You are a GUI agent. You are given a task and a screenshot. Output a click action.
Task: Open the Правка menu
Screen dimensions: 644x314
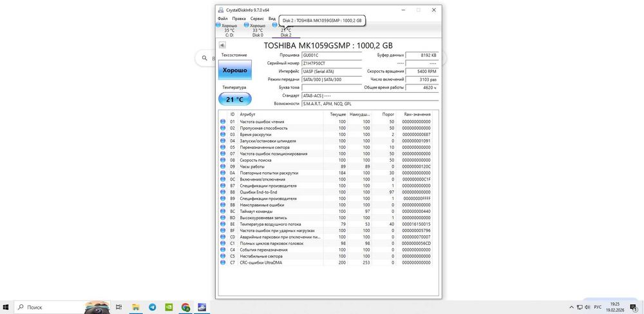point(239,19)
